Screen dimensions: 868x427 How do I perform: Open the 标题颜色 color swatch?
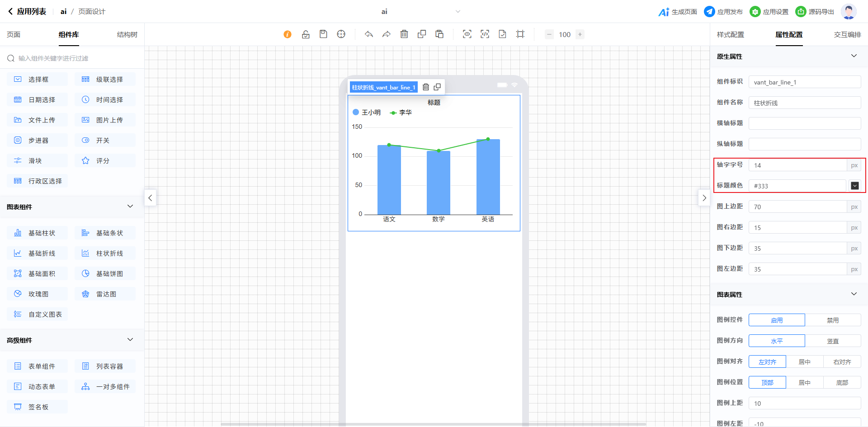tap(854, 186)
